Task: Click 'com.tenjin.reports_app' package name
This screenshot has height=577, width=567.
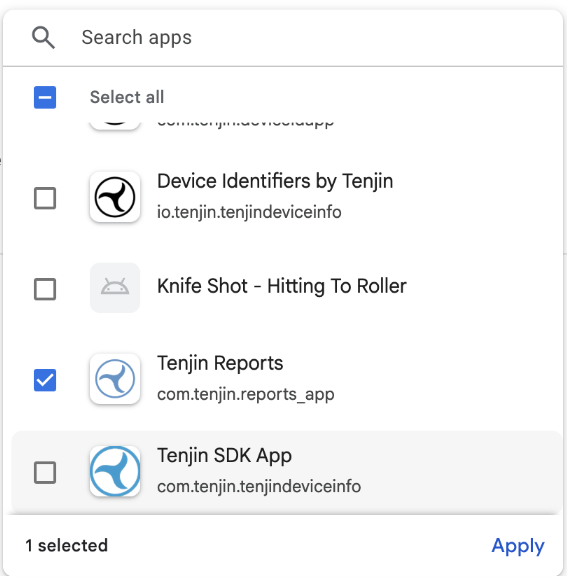Action: (x=246, y=394)
